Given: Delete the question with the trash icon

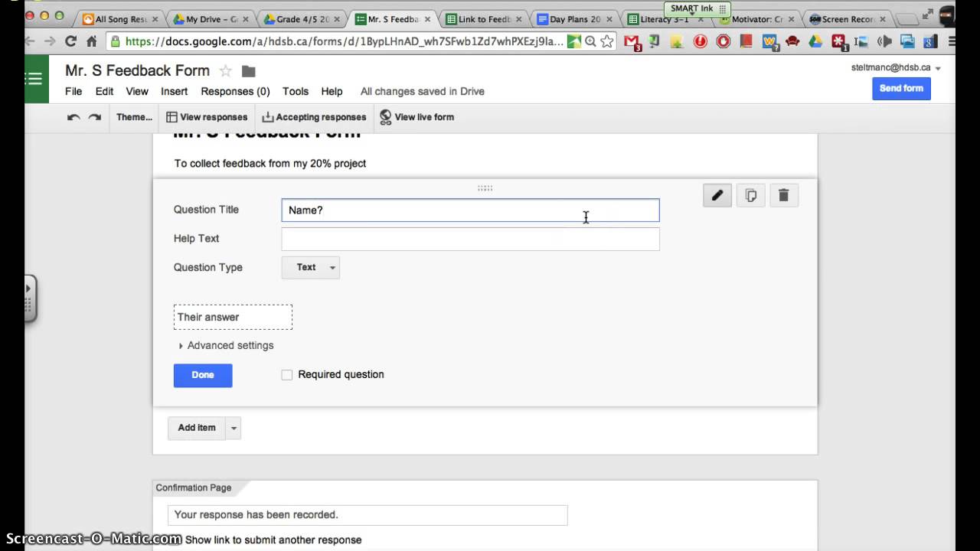Looking at the screenshot, I should click(783, 196).
